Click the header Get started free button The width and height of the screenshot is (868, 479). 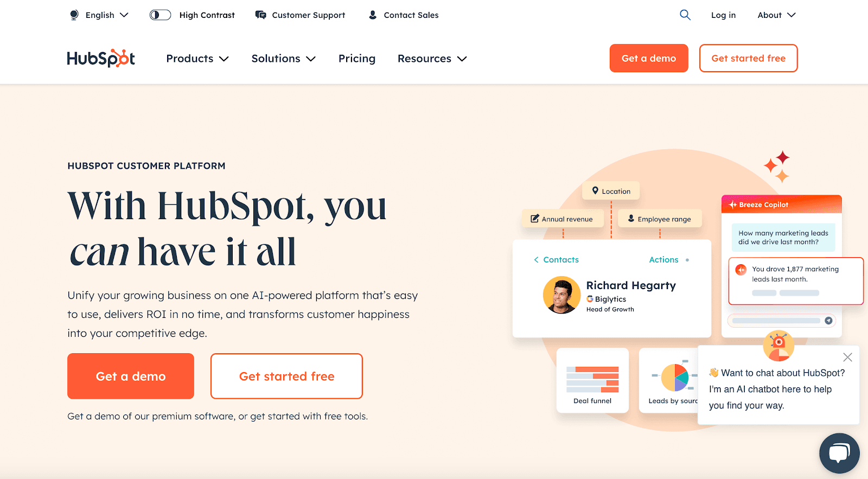[748, 58]
